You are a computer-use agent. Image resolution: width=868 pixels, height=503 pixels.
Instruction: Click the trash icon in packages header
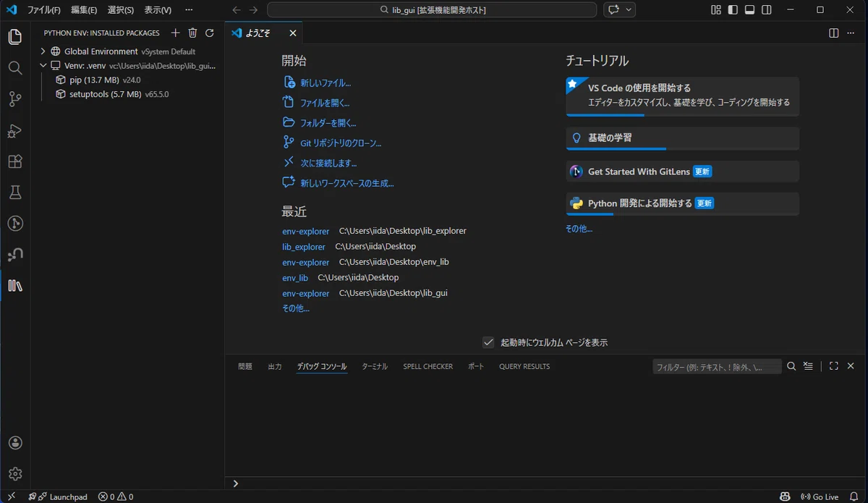click(192, 33)
